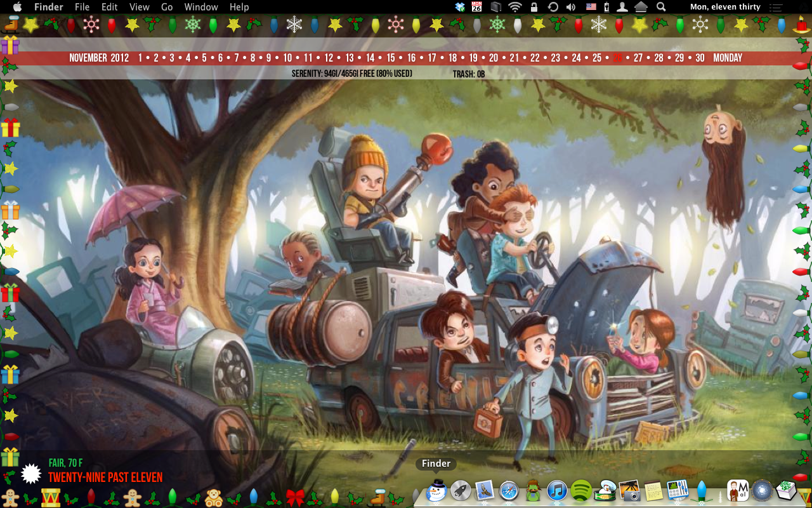Click 'MONDAY' in calendar strip
This screenshot has width=812, height=508.
coord(728,58)
